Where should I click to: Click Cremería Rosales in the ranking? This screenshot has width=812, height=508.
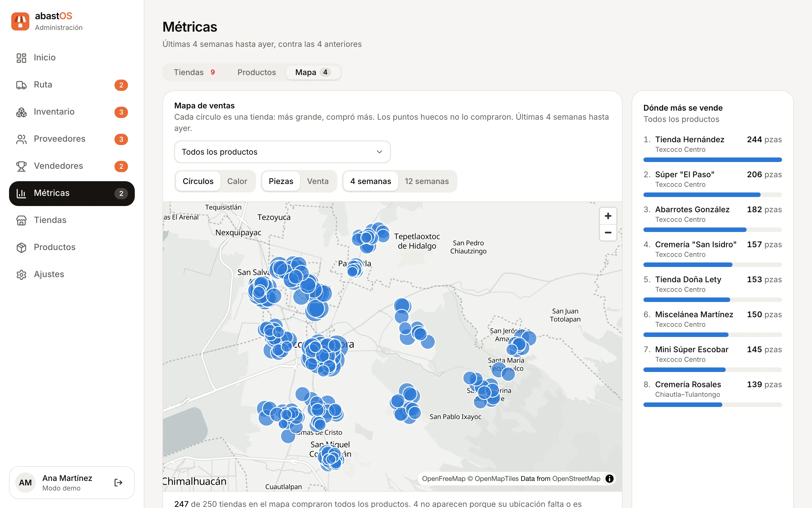pyautogui.click(x=712, y=394)
